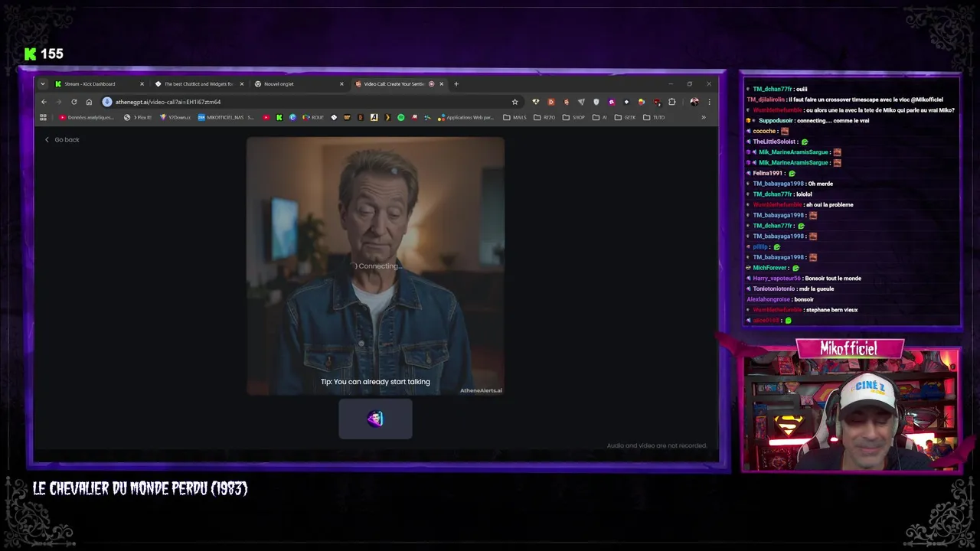Click chat user Harry_vapoteur56's name
The height and width of the screenshot is (551, 980).
pos(776,279)
